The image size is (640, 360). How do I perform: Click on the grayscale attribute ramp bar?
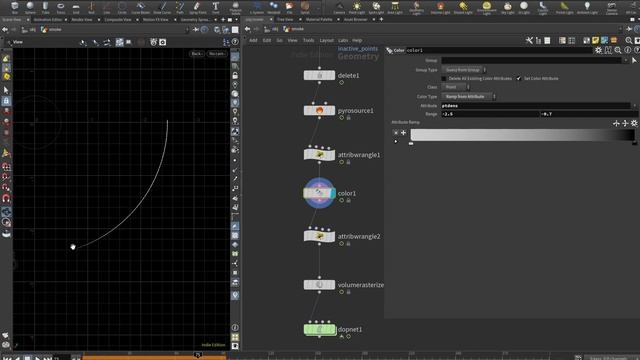tap(522, 135)
